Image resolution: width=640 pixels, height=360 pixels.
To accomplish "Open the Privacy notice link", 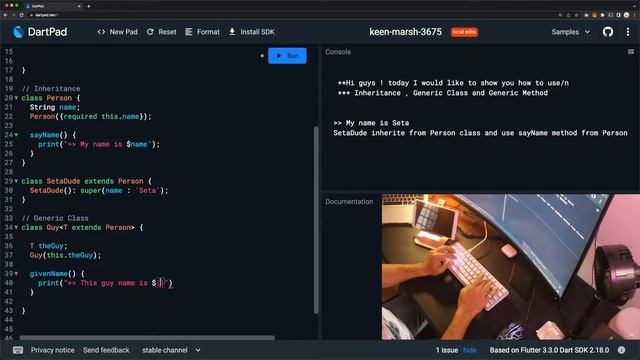I will [x=53, y=350].
